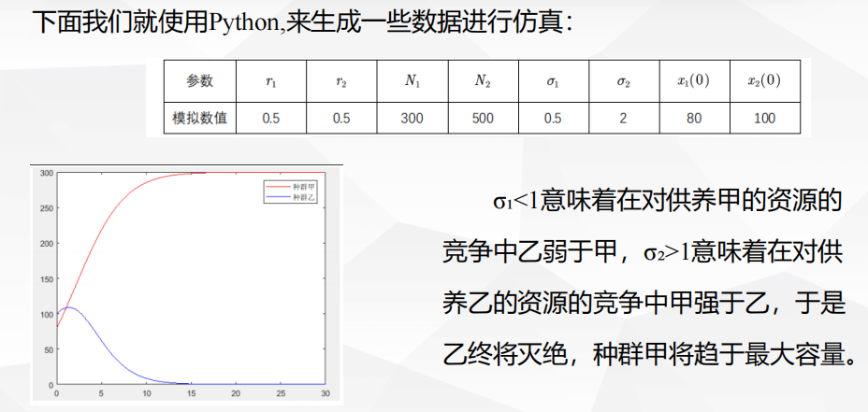The height and width of the screenshot is (412, 868).
Task: Click the 15 tick on chart x-axis
Action: pyautogui.click(x=191, y=393)
